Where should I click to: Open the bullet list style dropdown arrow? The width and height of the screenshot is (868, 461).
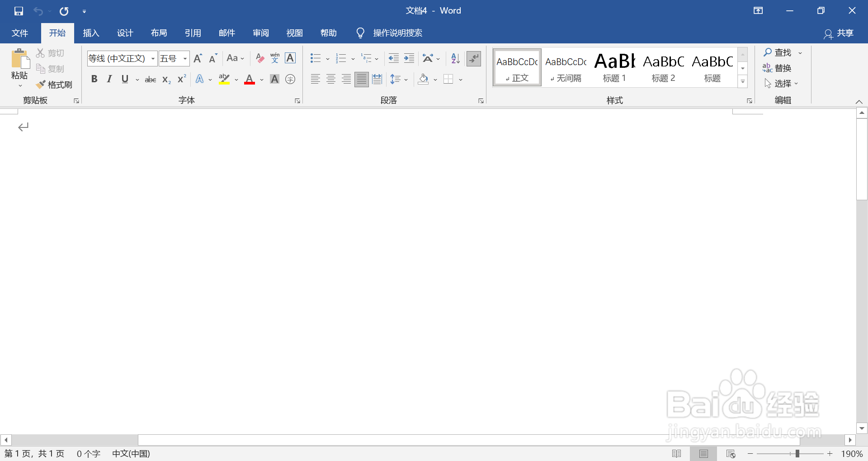pos(328,58)
